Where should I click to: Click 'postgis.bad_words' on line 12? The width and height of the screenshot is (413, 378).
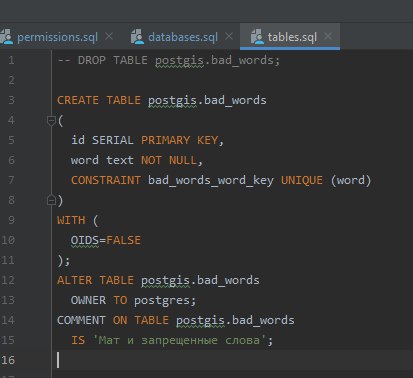tap(200, 281)
